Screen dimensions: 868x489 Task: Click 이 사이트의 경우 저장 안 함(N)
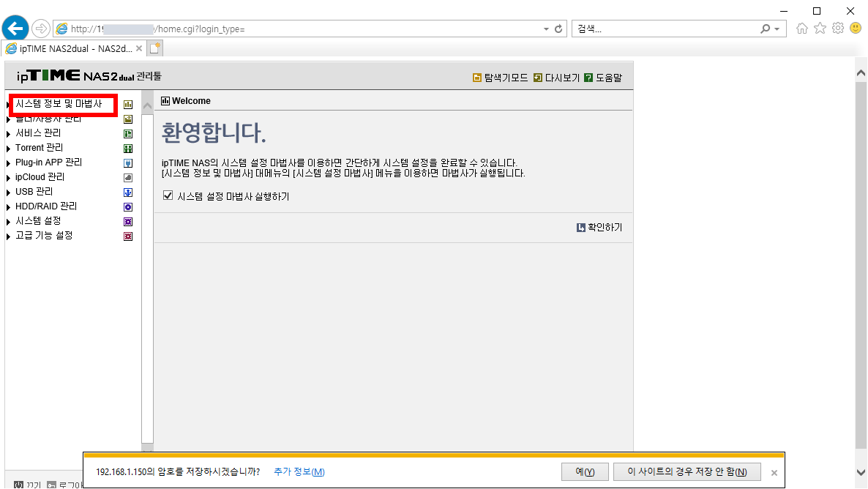[x=687, y=472]
